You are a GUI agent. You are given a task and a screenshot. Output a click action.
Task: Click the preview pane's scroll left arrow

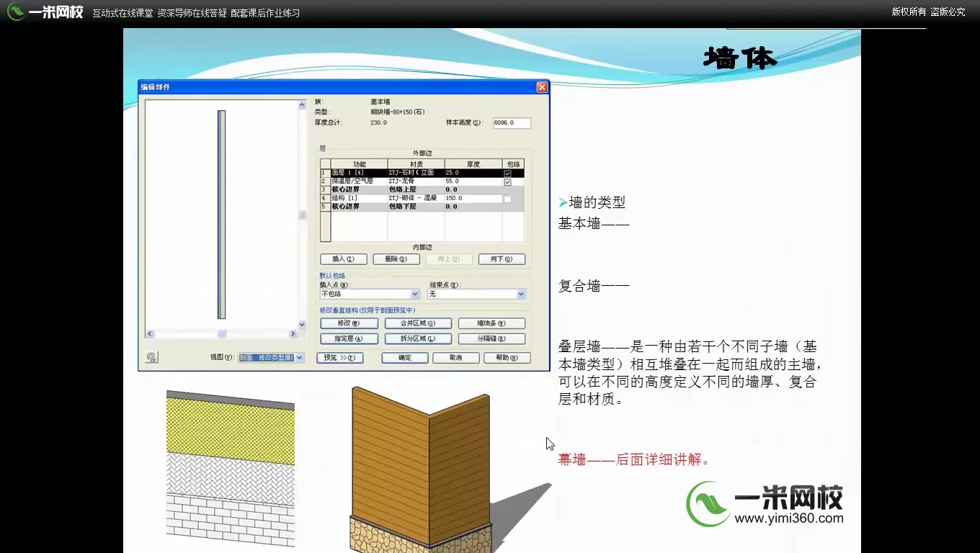point(150,334)
